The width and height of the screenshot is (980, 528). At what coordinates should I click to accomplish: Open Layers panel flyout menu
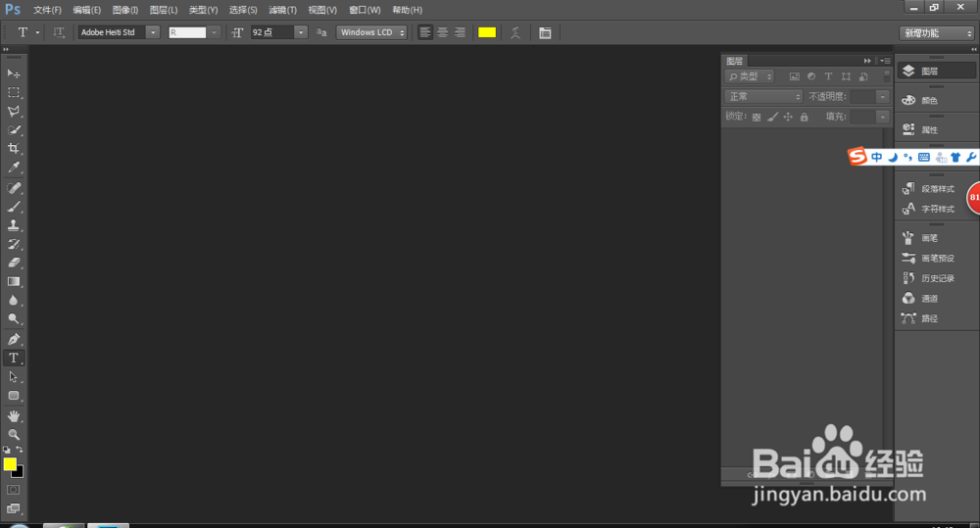(x=886, y=61)
